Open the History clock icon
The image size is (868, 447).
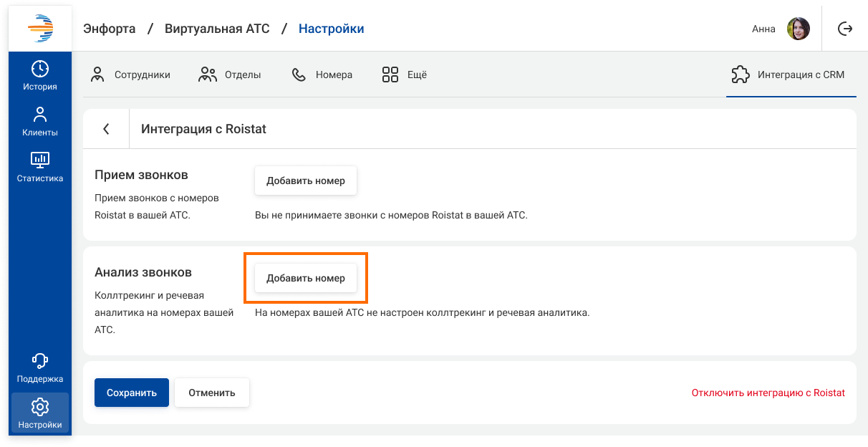click(40, 69)
